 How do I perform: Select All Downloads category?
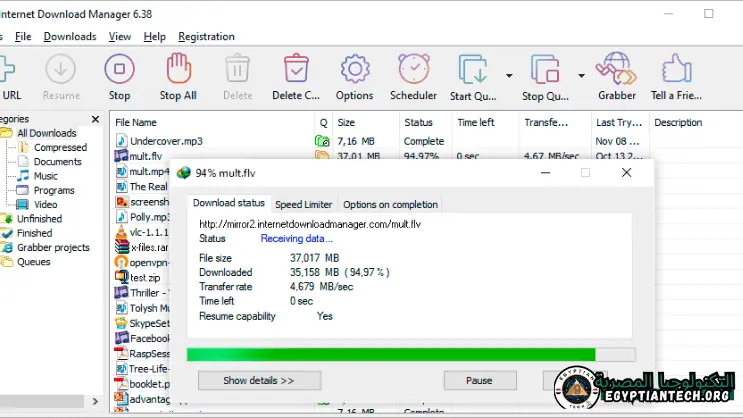click(x=46, y=133)
